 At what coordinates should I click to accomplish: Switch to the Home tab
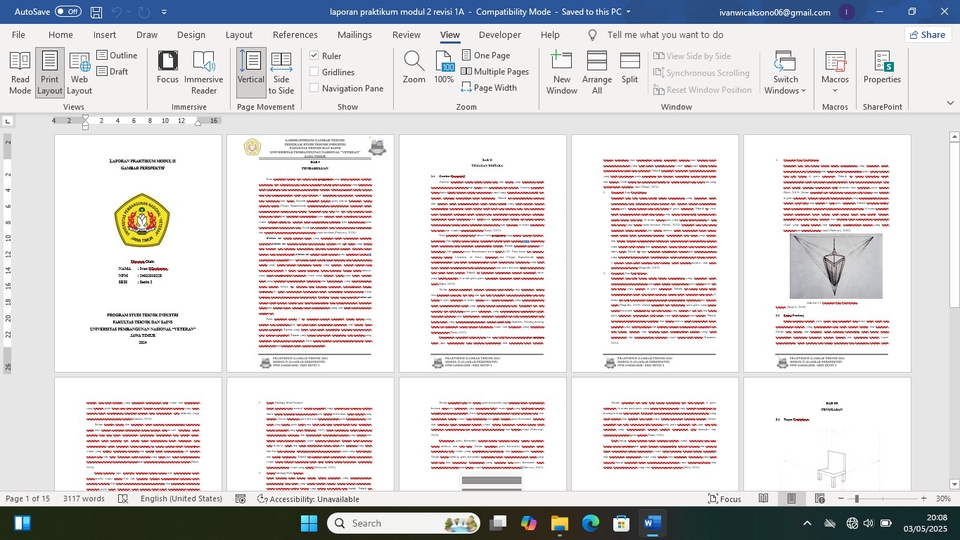click(61, 35)
